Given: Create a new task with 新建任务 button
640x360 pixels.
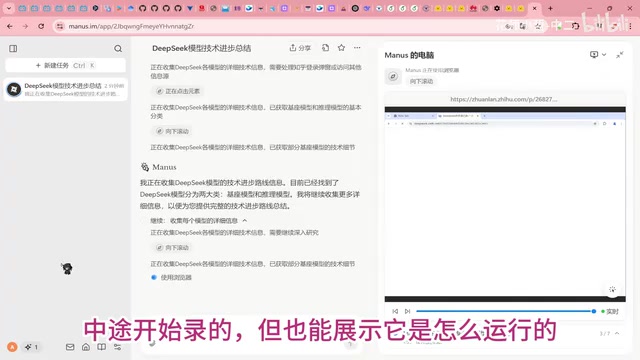Looking at the screenshot, I should click(65, 65).
